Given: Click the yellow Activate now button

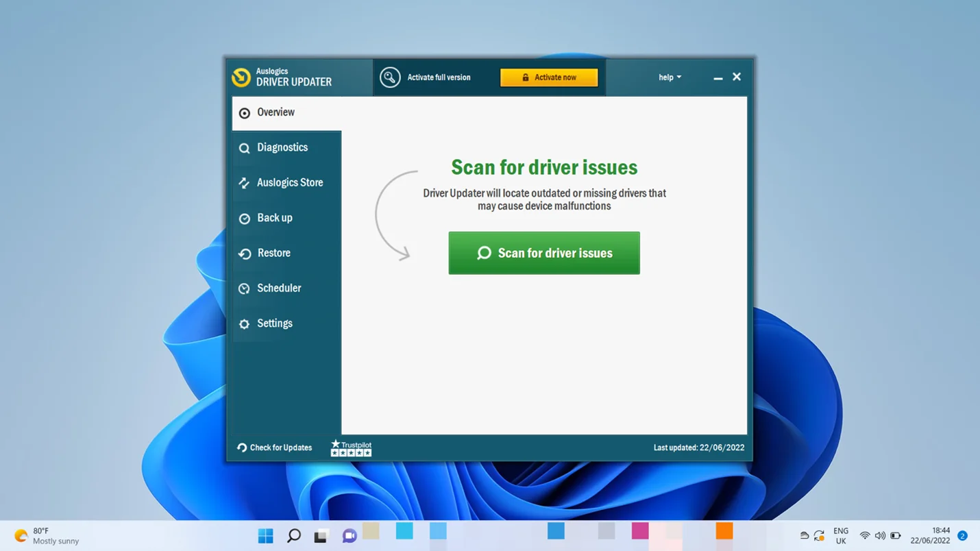Looking at the screenshot, I should [x=549, y=77].
